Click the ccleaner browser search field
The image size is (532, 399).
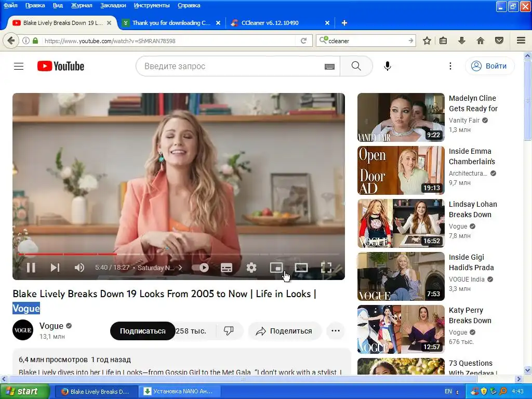click(366, 41)
